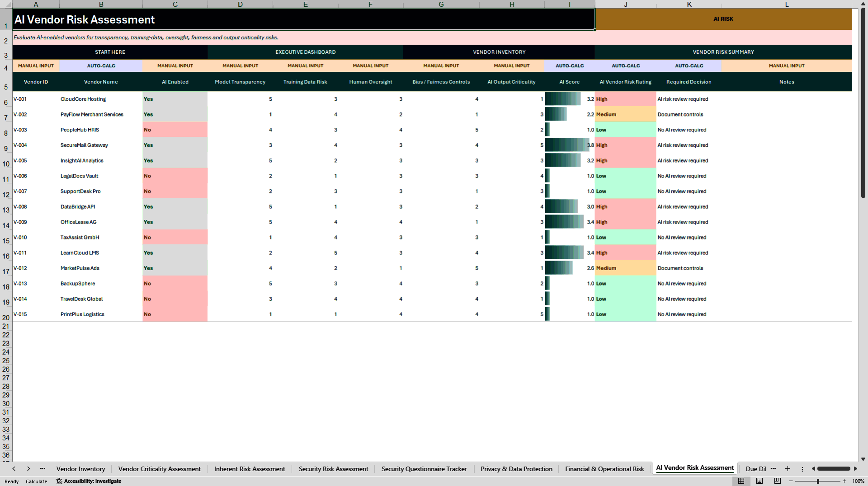
Task: Click the START HERE navigation link
Action: tap(110, 52)
